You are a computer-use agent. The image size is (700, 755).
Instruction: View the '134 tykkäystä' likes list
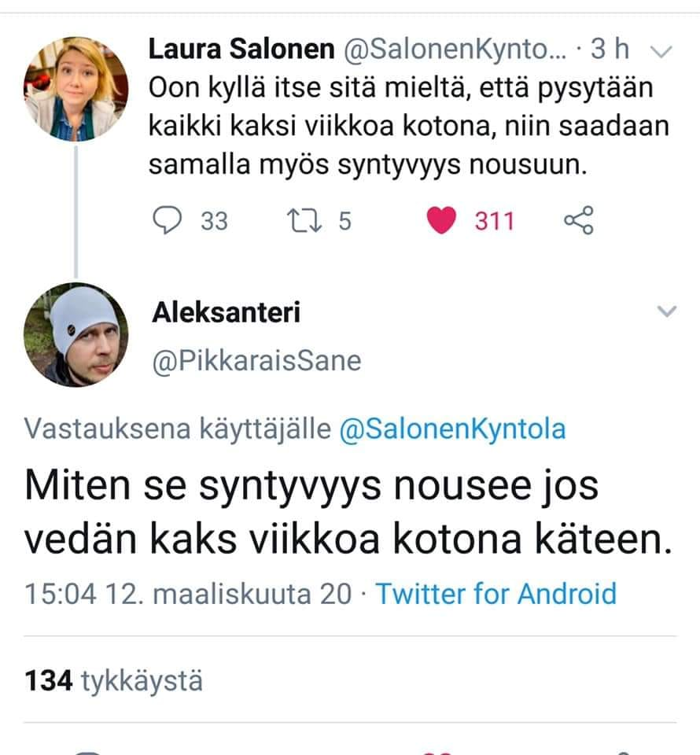coord(113,680)
